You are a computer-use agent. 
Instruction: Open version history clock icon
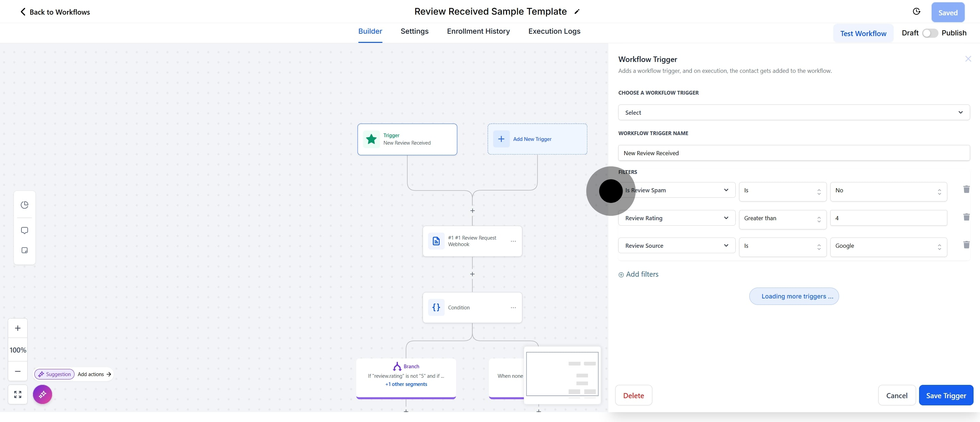916,12
